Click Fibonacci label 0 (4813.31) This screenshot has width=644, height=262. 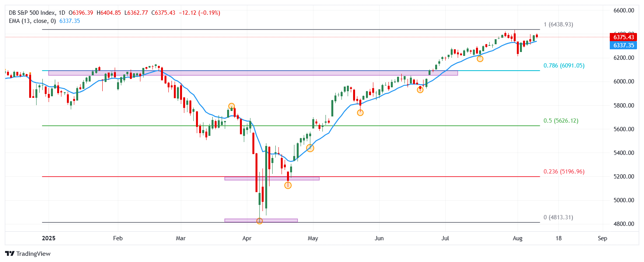[558, 217]
